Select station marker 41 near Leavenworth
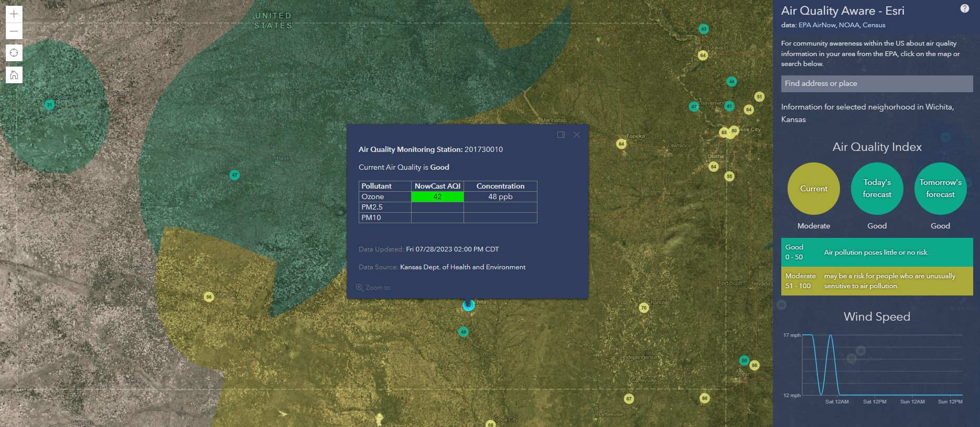 [x=729, y=106]
